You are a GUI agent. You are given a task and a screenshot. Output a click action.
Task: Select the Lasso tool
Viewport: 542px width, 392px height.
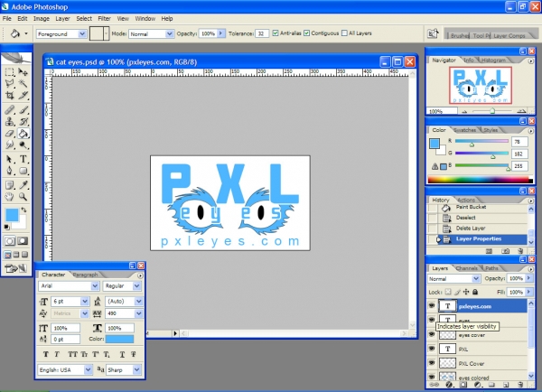tap(10, 83)
